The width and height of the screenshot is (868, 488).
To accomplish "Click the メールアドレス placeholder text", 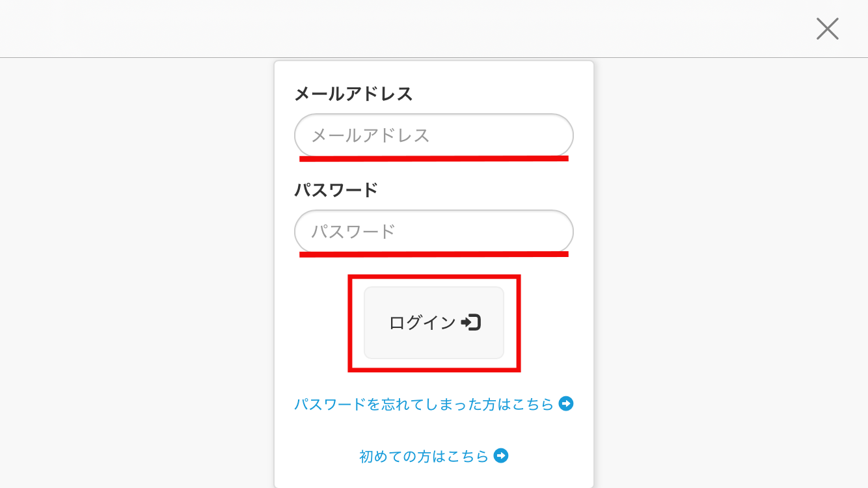I will [x=369, y=135].
